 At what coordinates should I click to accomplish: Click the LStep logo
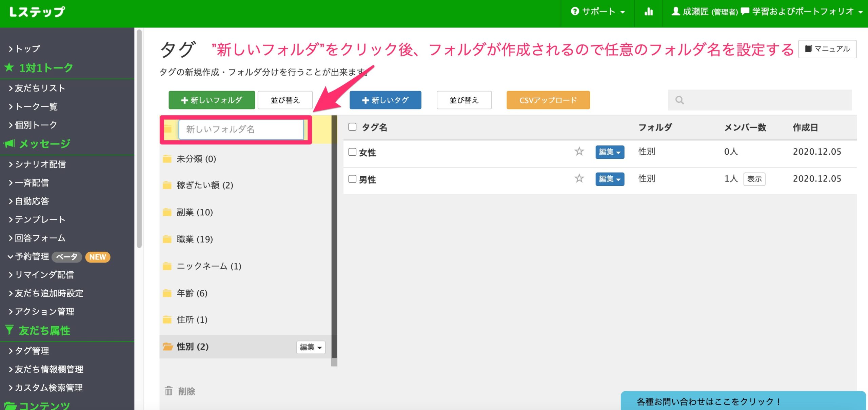point(37,12)
